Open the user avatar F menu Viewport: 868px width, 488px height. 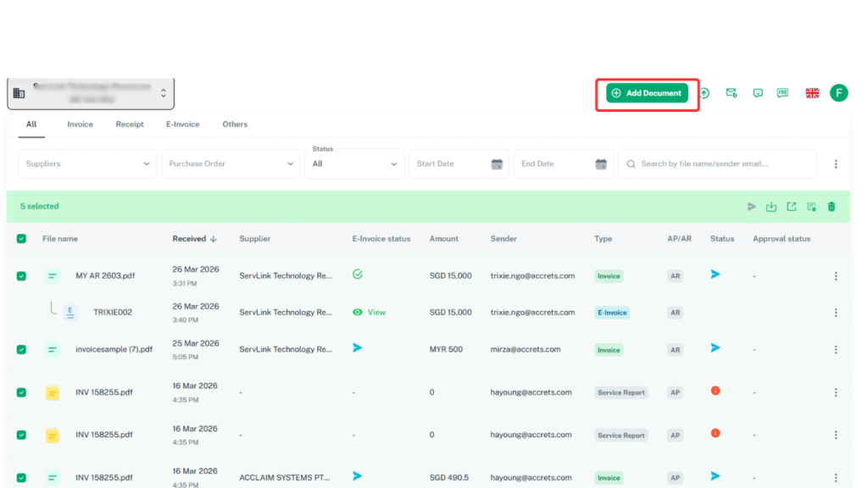click(838, 93)
